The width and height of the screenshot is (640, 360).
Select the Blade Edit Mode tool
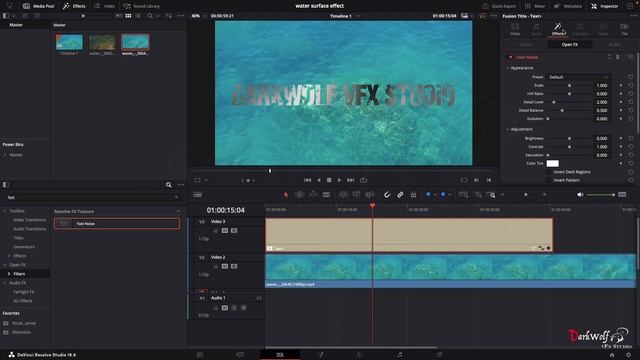click(x=326, y=195)
